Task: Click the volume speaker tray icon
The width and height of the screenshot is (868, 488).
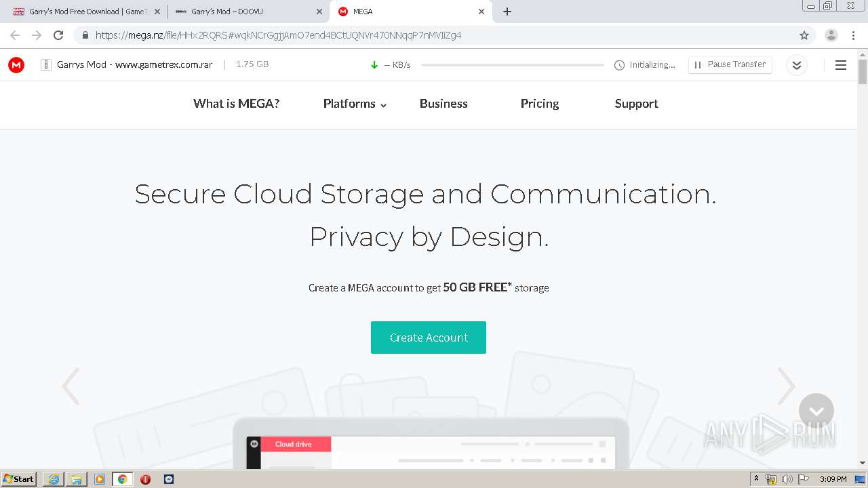Action: [x=787, y=479]
